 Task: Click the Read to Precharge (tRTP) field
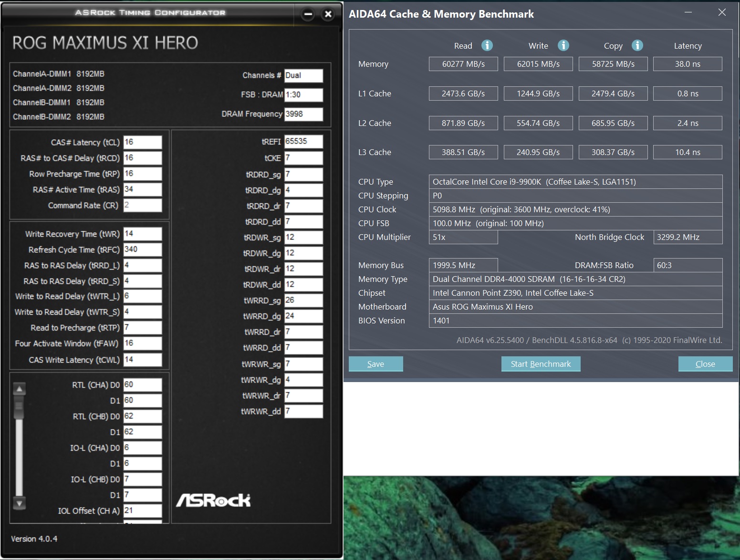(143, 328)
